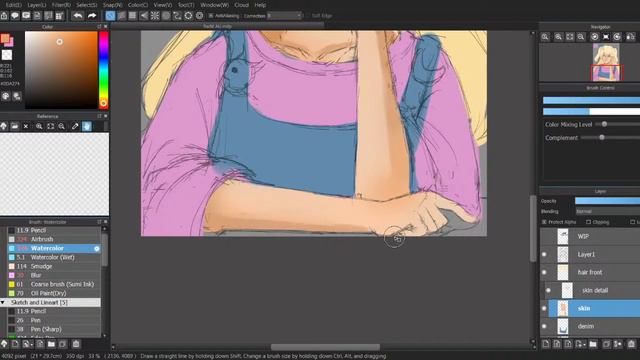
Task: Open the Layer menu
Action: 37,5
